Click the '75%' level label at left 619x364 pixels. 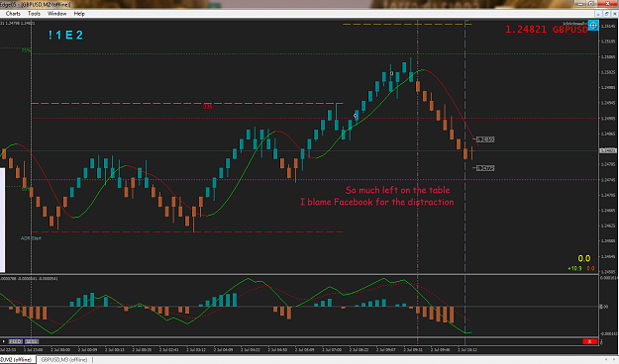[x=26, y=50]
